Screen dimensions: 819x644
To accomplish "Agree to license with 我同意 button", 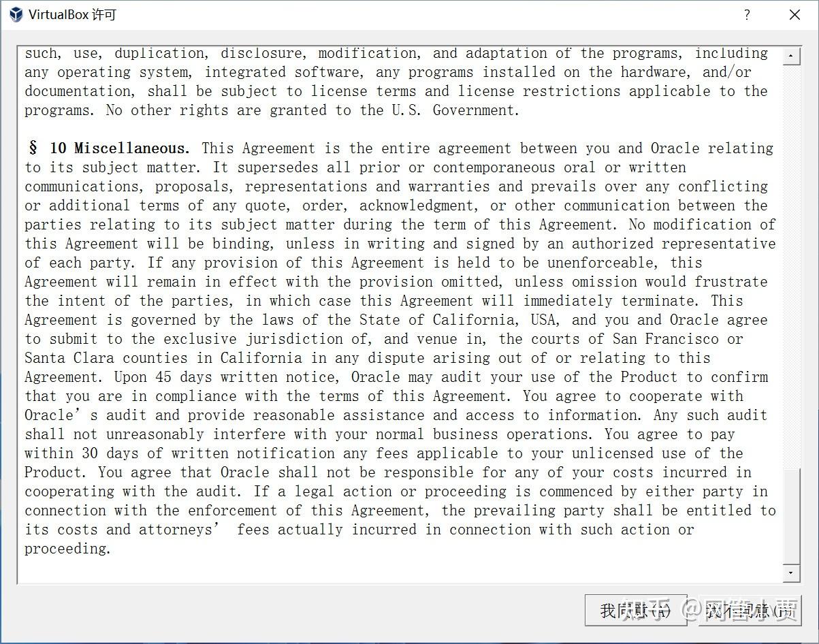I will coord(636,611).
